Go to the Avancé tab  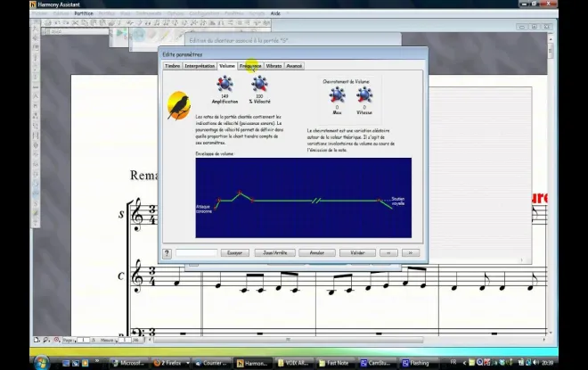pyautogui.click(x=294, y=66)
